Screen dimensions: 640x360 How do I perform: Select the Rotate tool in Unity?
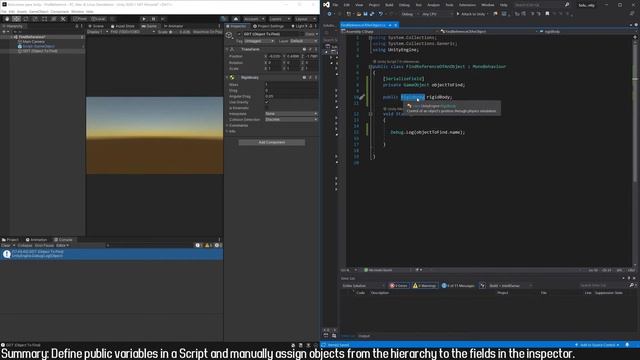(x=26, y=19)
